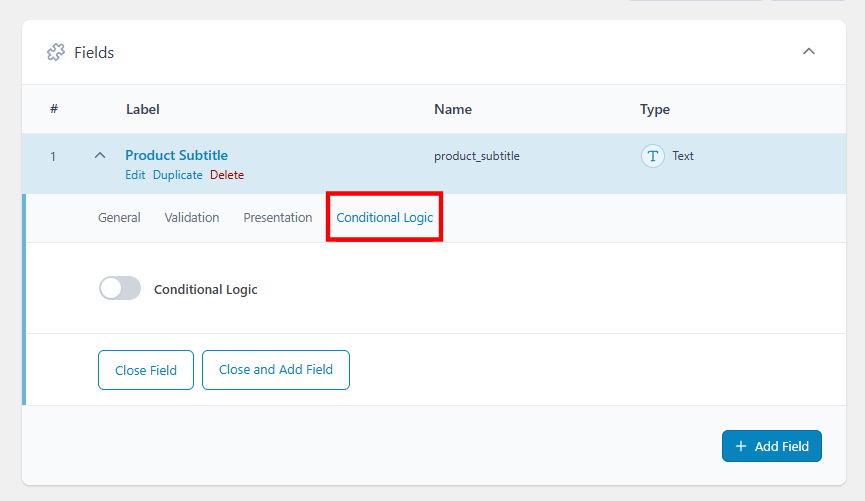Click the field order number 1
Image resolution: width=865 pixels, height=501 pixels.
pyautogui.click(x=53, y=156)
